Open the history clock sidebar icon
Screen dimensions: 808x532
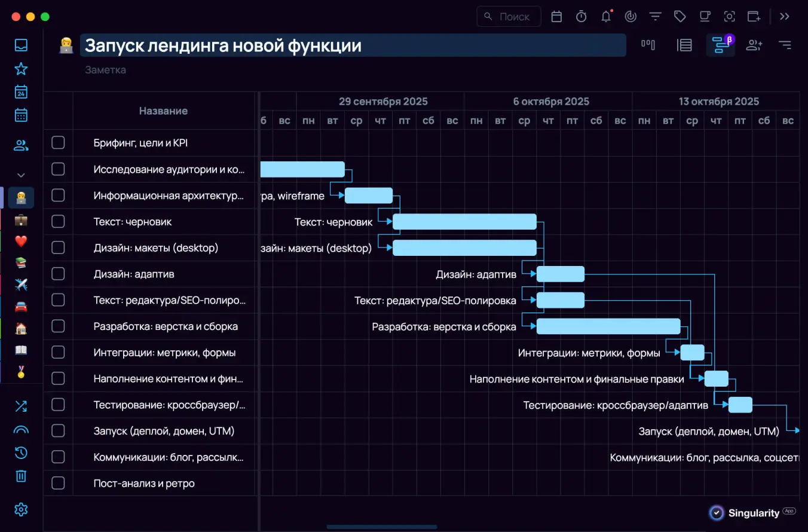pos(21,452)
